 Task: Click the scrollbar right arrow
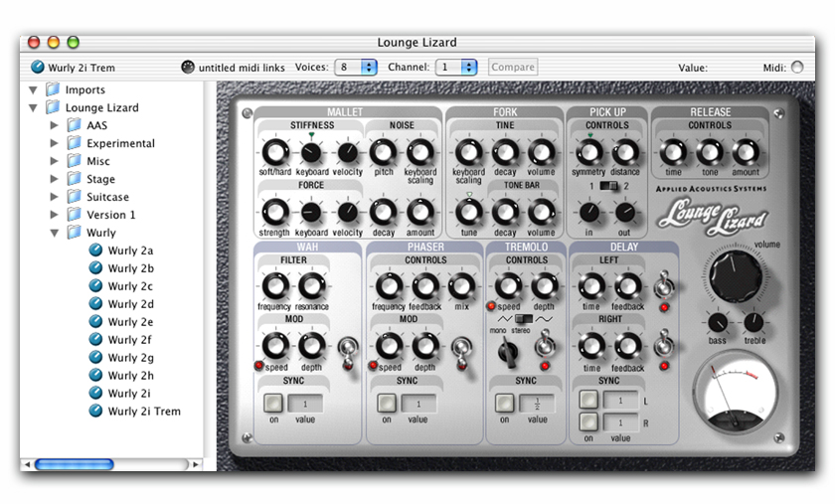pos(196,464)
